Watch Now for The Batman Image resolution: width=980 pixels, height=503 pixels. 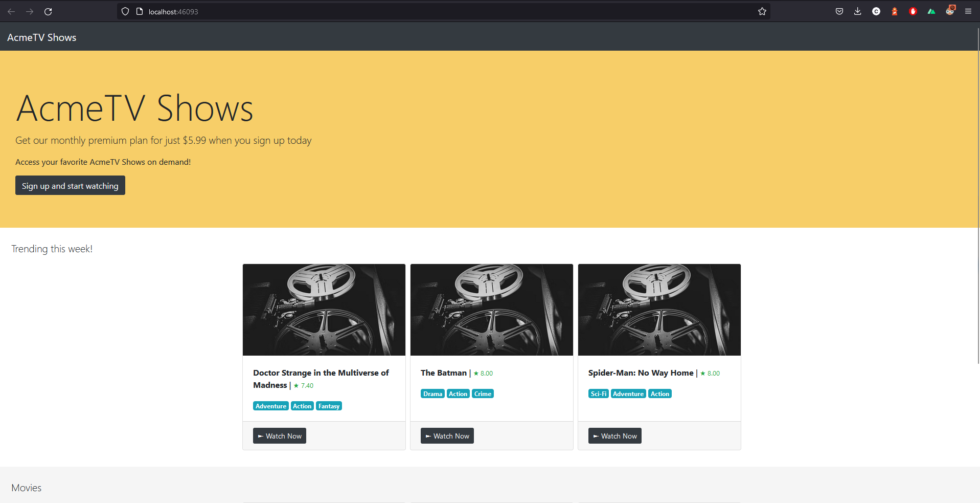click(447, 435)
